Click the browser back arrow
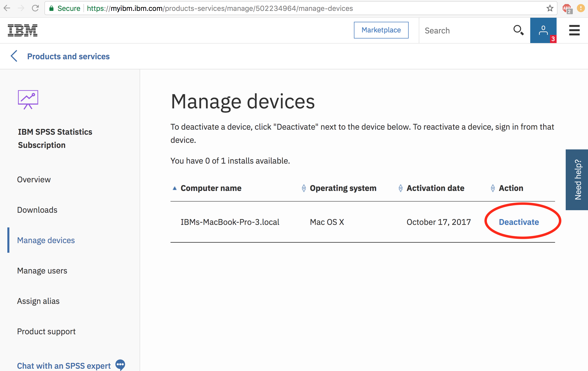Image resolution: width=588 pixels, height=371 pixels. [7, 8]
